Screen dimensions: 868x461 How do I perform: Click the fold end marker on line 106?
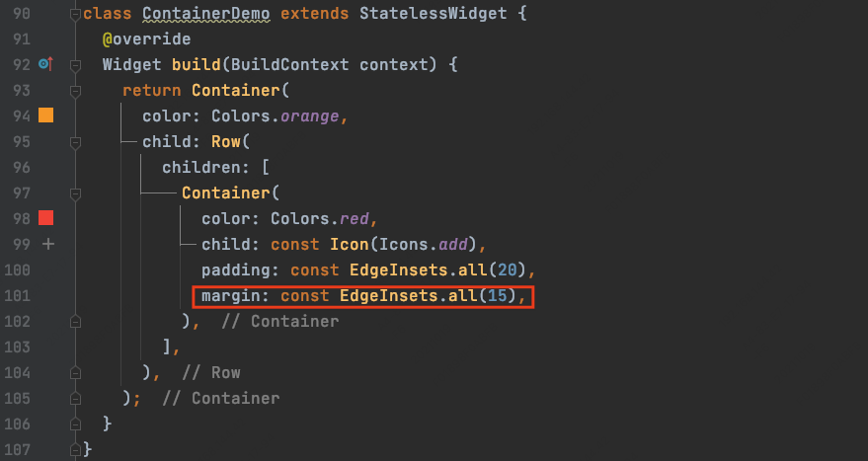pos(75,423)
